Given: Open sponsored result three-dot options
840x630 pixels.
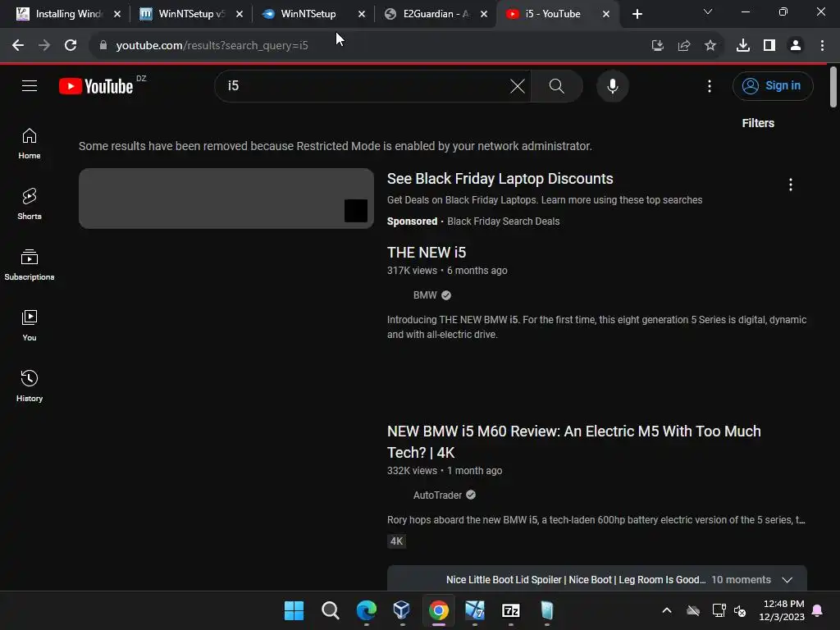Looking at the screenshot, I should pos(790,185).
